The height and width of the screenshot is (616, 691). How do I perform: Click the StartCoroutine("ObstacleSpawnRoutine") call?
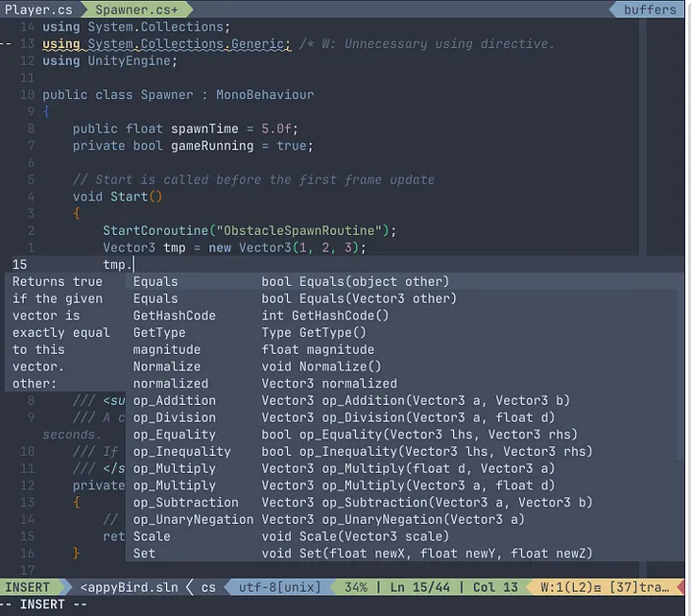click(x=250, y=230)
